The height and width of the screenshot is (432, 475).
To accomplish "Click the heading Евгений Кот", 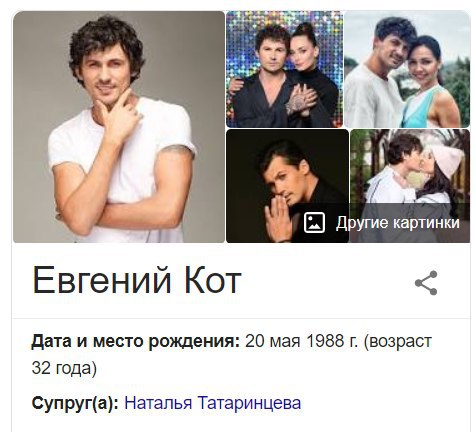I will (137, 280).
